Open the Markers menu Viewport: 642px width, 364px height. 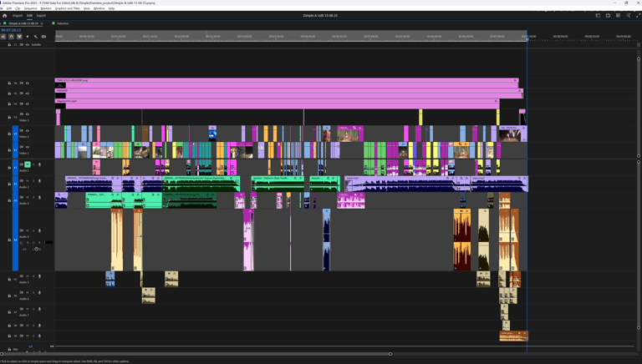tap(46, 8)
